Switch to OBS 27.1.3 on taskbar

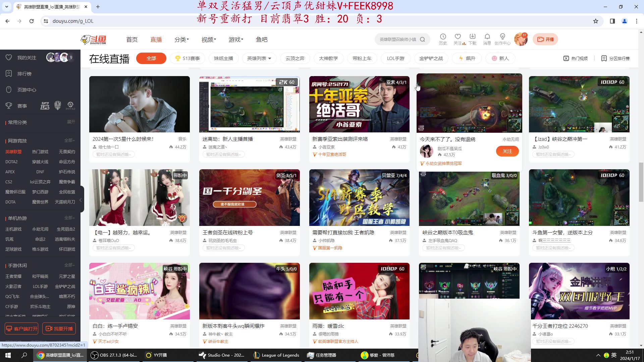pos(115,355)
